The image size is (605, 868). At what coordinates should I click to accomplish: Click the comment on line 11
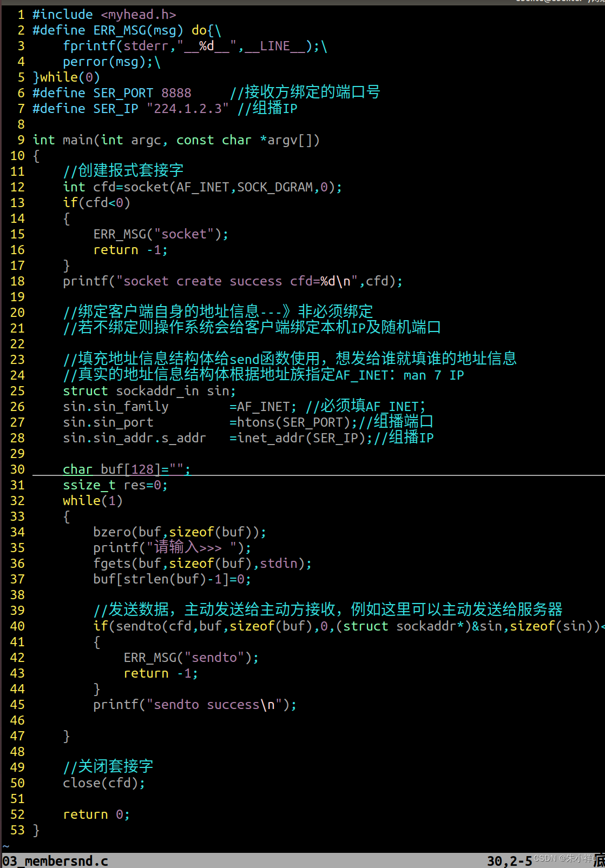123,171
